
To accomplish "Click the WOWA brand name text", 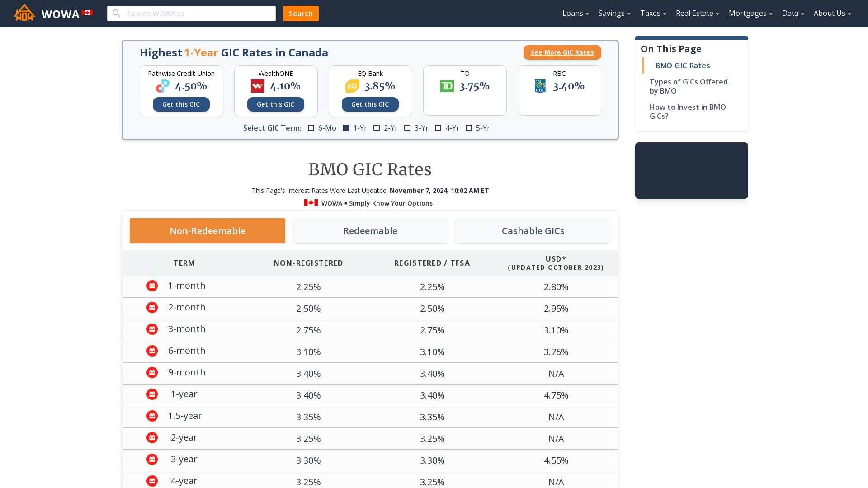I will pyautogui.click(x=60, y=14).
